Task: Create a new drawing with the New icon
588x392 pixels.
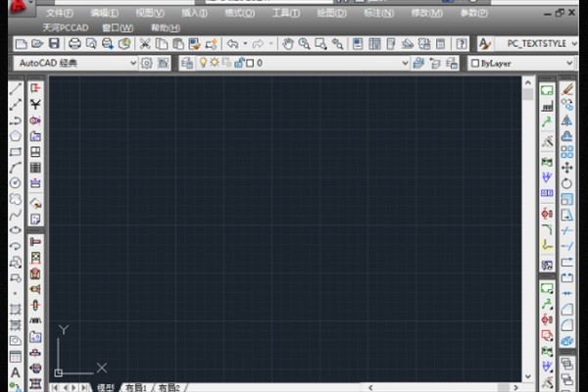Action: (x=21, y=44)
